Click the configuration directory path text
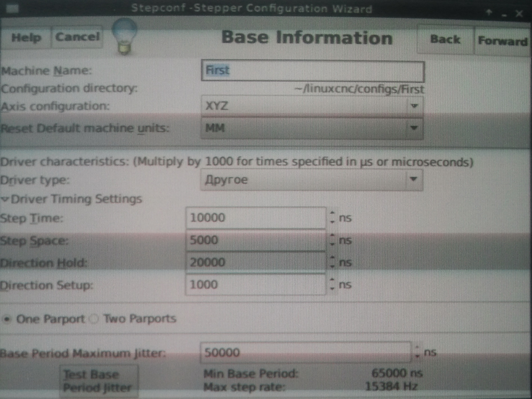This screenshot has width=532, height=399. click(359, 89)
